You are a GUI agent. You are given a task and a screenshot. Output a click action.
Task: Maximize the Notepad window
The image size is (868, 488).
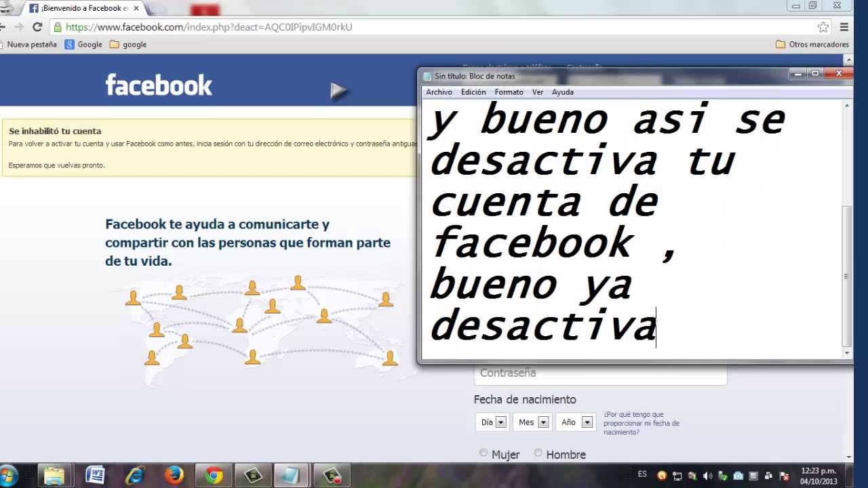pyautogui.click(x=816, y=73)
